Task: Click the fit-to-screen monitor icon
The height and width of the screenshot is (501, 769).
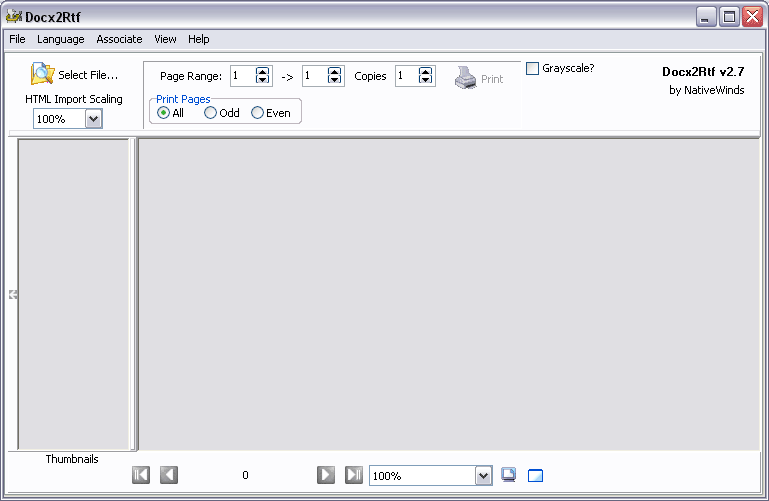Action: click(x=509, y=475)
